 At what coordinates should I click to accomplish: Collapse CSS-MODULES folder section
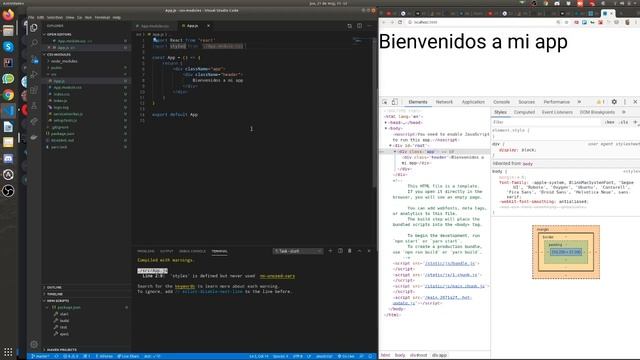58,54
